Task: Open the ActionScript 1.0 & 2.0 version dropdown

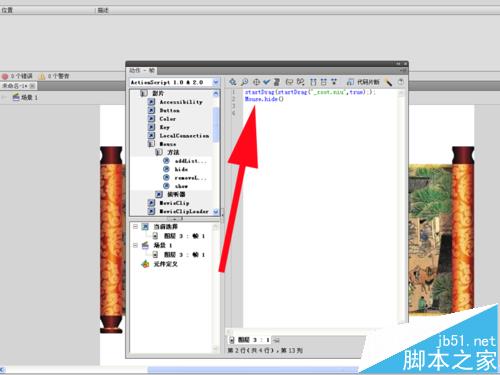Action: point(175,82)
